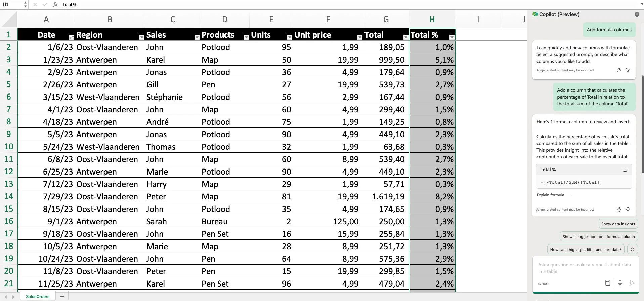Screen dimensions: 644x301
Task: Add a new worksheet with the plus icon
Action: (x=62, y=296)
